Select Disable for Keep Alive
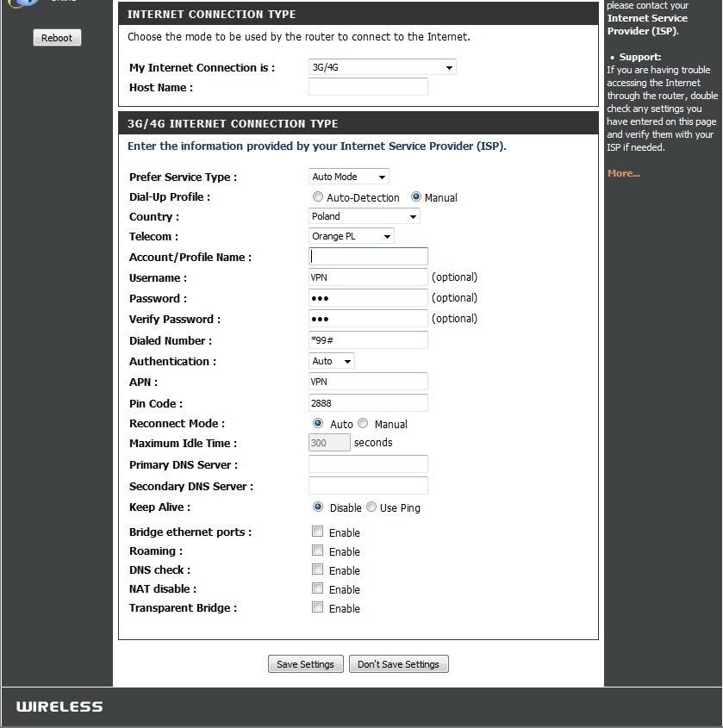723x728 pixels. click(318, 507)
